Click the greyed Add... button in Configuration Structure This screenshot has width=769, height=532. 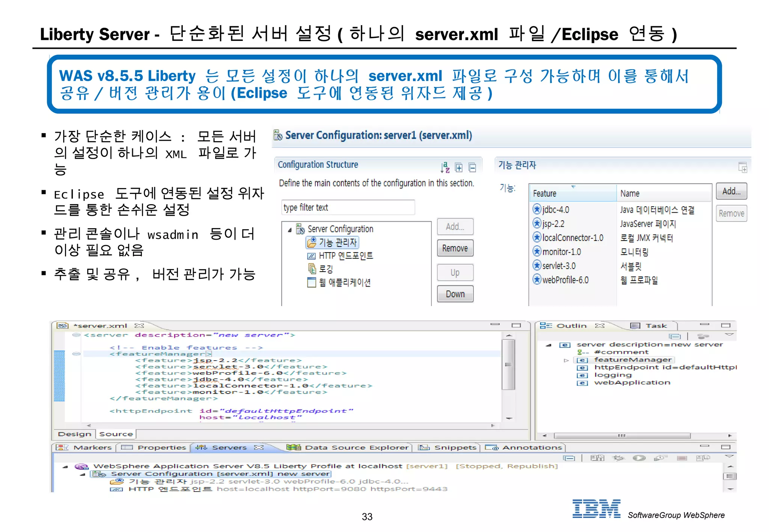pyautogui.click(x=455, y=227)
